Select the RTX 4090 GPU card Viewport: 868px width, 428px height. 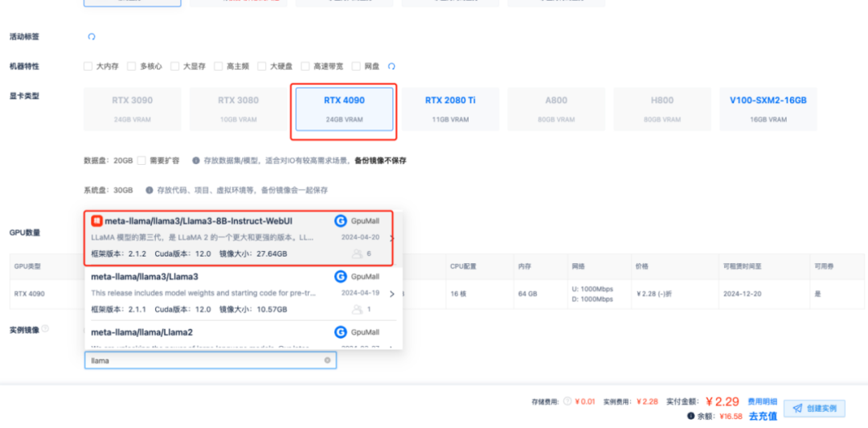(344, 109)
